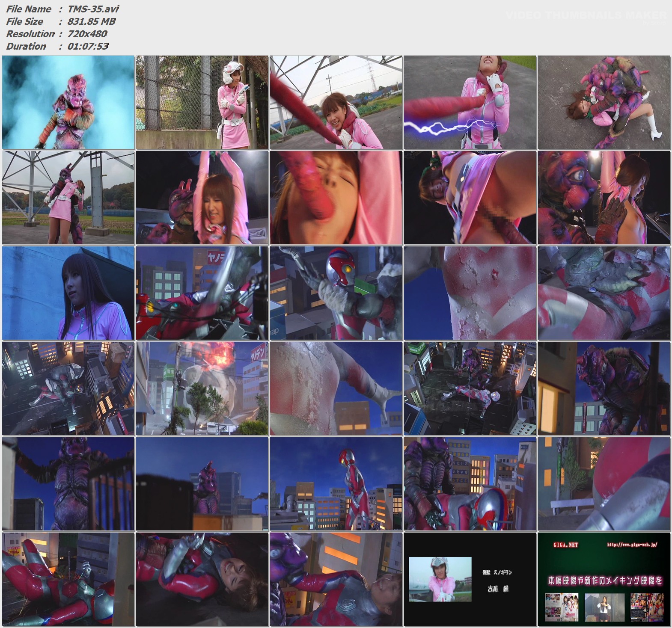
Task: Click the file size value 831.85 MB
Action: click(92, 21)
